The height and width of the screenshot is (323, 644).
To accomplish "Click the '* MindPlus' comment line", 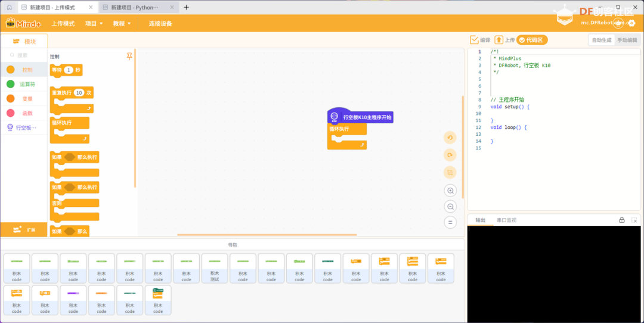I will coord(507,58).
